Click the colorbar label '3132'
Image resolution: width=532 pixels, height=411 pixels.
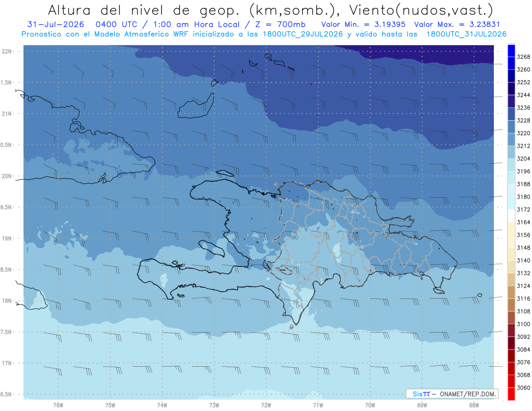pyautogui.click(x=524, y=273)
